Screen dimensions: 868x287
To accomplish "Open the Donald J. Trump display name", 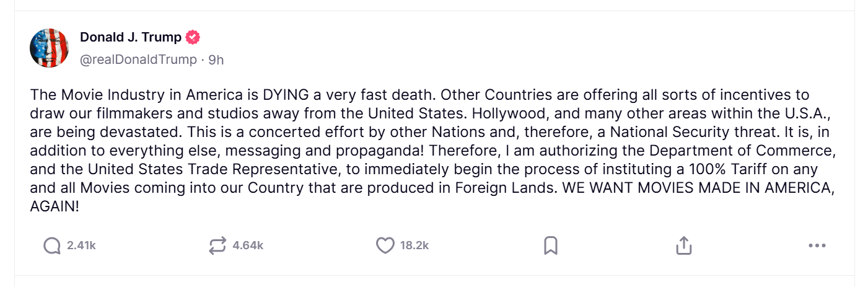I will (x=131, y=37).
